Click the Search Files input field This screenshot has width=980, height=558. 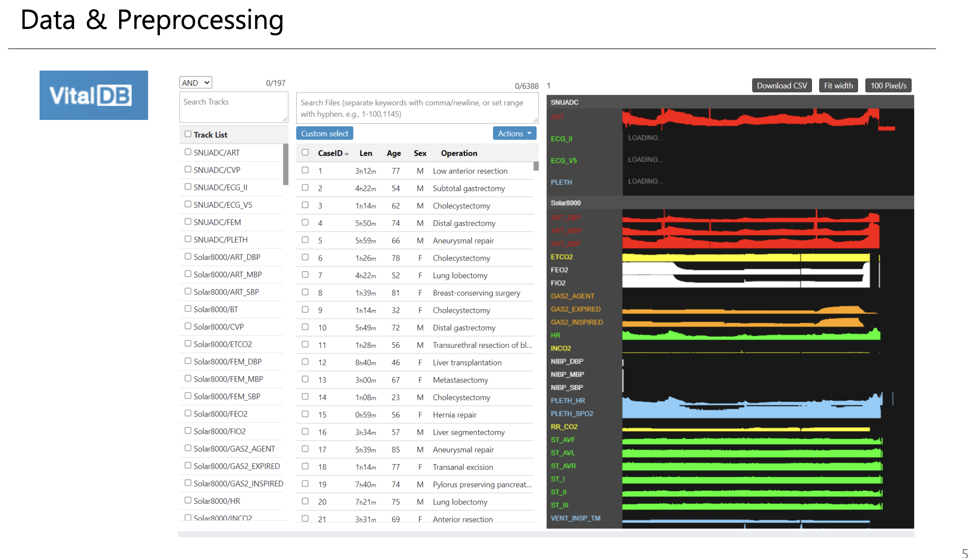[416, 108]
